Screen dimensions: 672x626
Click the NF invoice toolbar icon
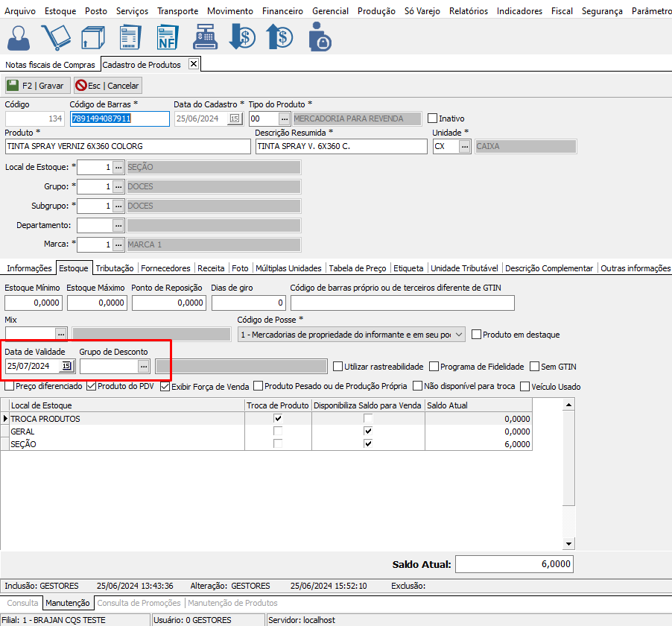[167, 37]
